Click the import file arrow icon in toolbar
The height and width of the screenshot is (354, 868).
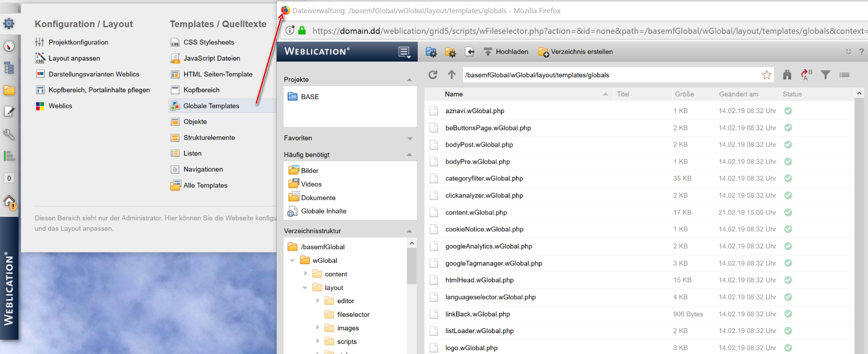coord(470,52)
